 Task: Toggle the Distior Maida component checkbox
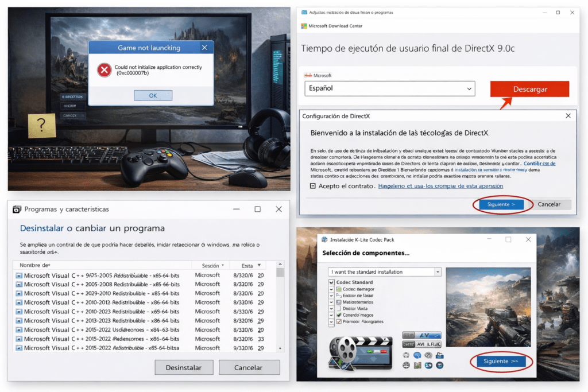pos(331,308)
